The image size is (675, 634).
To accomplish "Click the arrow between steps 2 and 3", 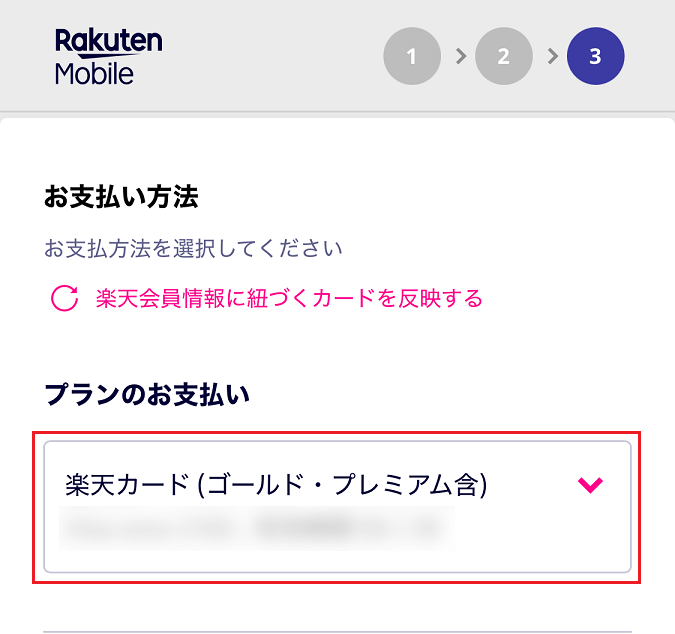I will tap(552, 56).
